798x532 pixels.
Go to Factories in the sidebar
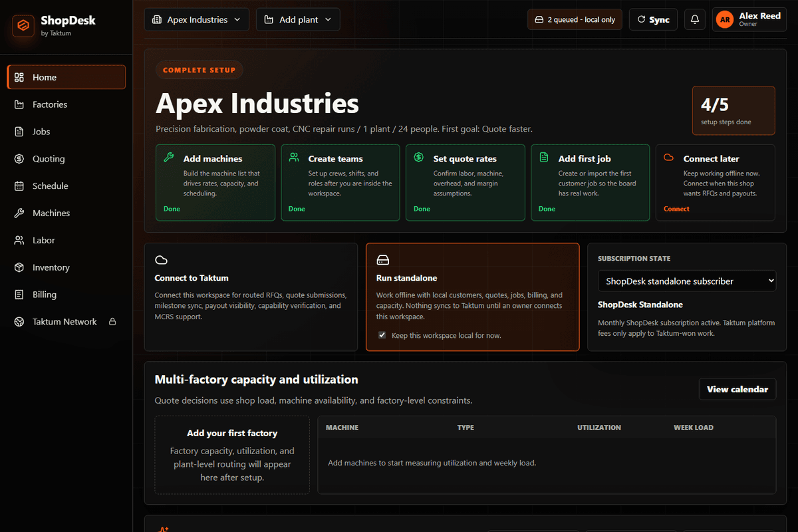pos(66,104)
